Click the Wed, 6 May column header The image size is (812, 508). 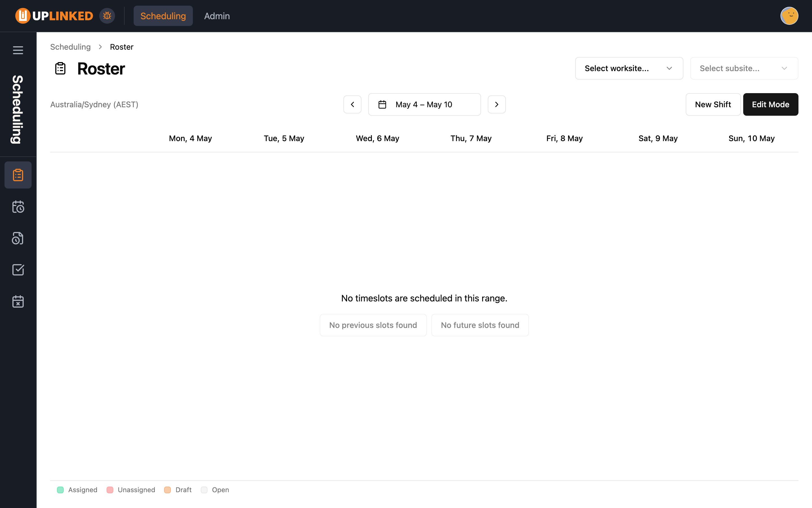pos(378,138)
